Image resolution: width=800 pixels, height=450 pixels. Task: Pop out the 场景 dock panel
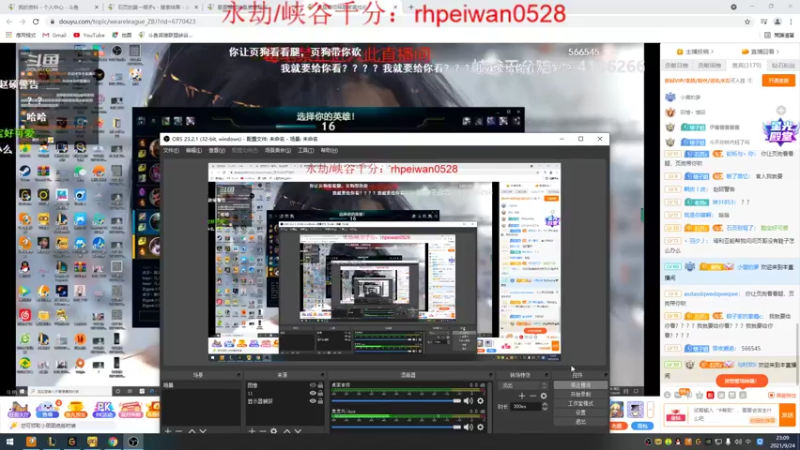click(238, 375)
